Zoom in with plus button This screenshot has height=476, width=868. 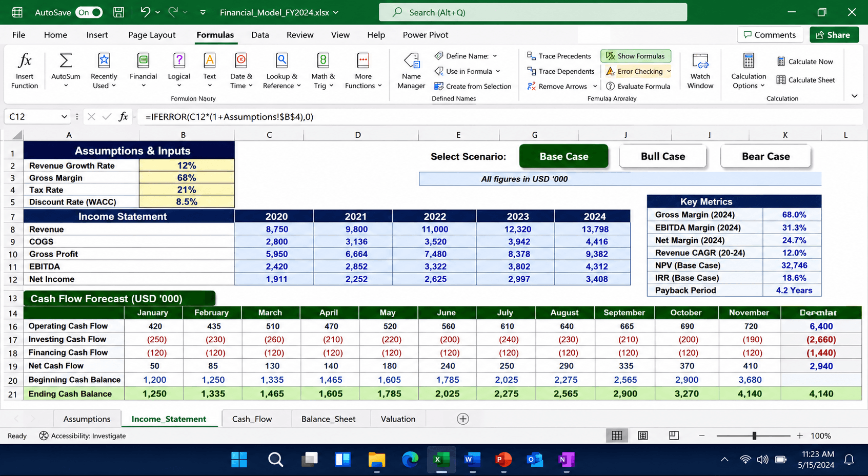(x=799, y=436)
